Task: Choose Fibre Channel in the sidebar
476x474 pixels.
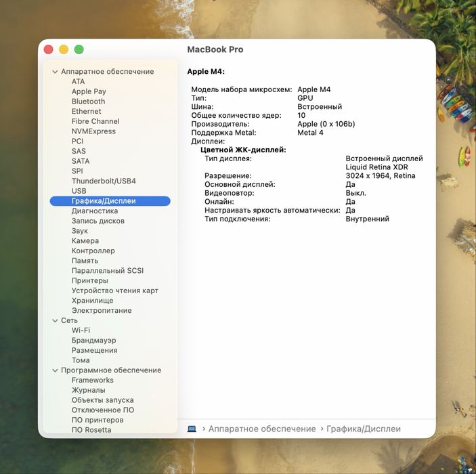Action: pyautogui.click(x=95, y=121)
